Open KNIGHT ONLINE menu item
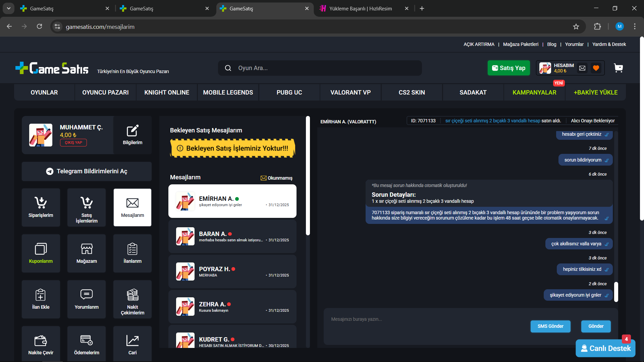Screen dimensions: 644x362 (167, 93)
